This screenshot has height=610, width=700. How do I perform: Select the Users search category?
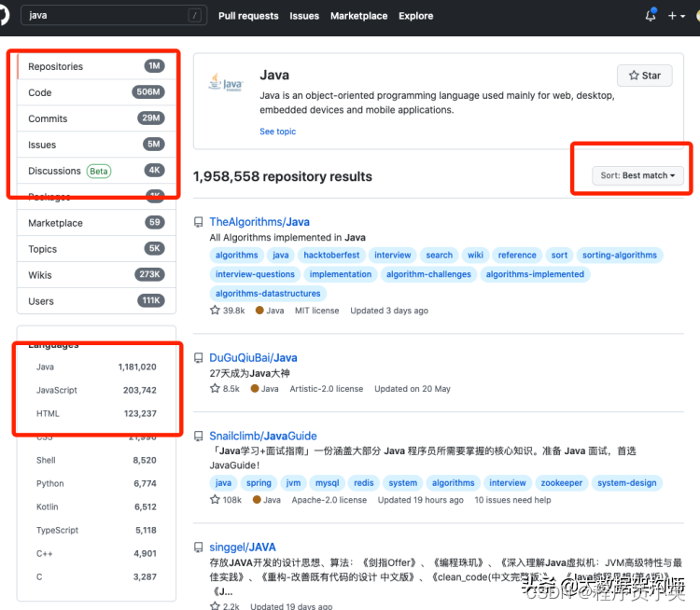96,300
